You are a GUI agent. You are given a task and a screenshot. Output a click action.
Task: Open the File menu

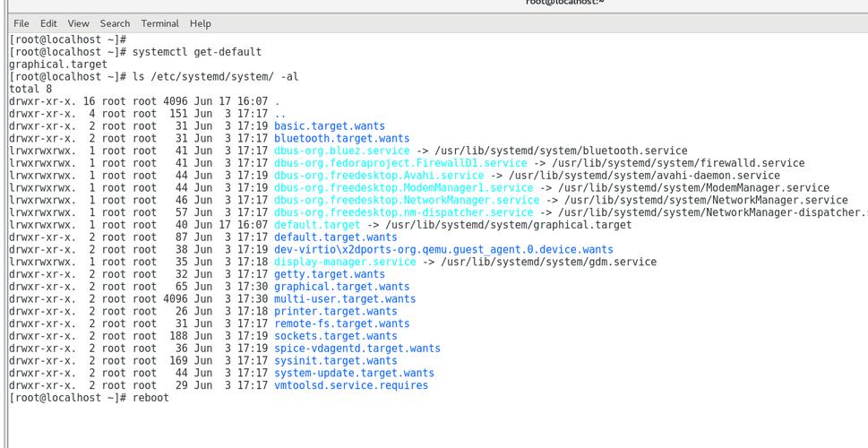pyautogui.click(x=21, y=24)
